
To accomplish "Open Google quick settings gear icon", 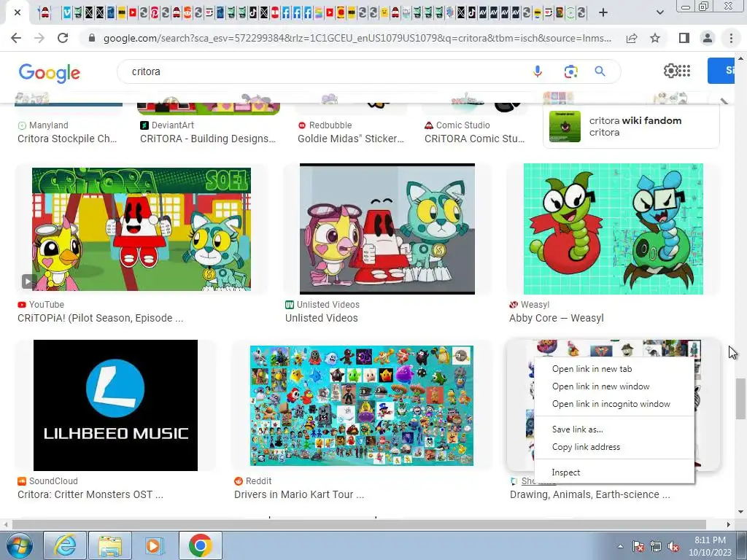I will 670,71.
